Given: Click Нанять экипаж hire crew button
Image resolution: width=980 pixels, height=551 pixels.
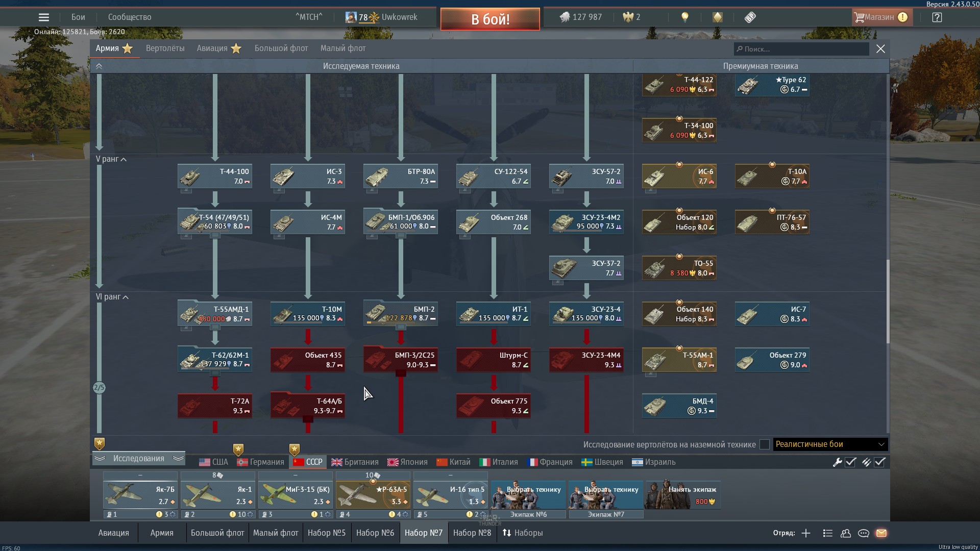Looking at the screenshot, I should (x=683, y=495).
